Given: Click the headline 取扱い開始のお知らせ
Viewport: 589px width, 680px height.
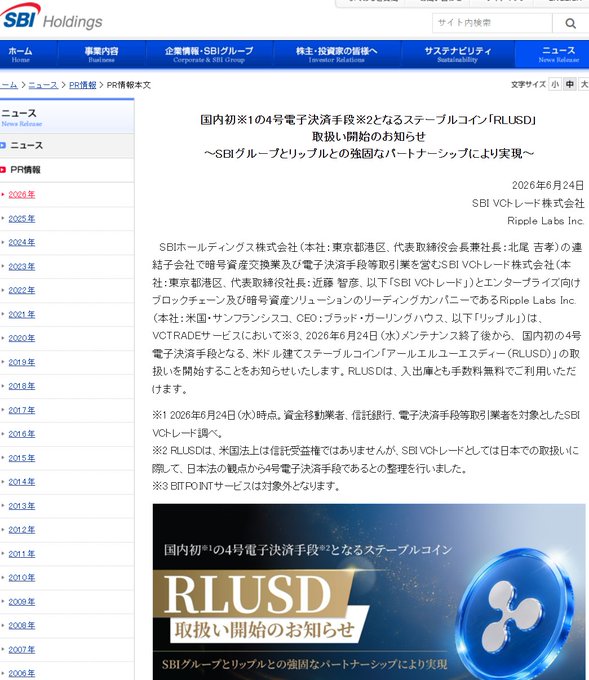Looking at the screenshot, I should coord(369,137).
